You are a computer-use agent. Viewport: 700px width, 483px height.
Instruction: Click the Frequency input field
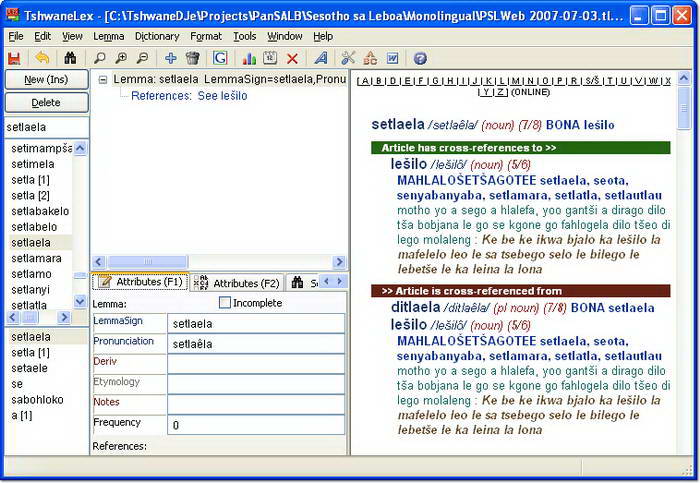coord(256,425)
